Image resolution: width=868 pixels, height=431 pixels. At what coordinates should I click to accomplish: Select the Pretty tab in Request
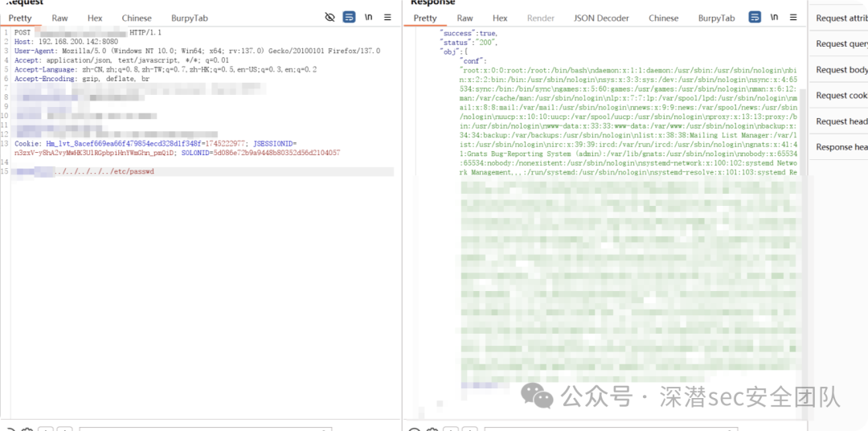pyautogui.click(x=20, y=18)
